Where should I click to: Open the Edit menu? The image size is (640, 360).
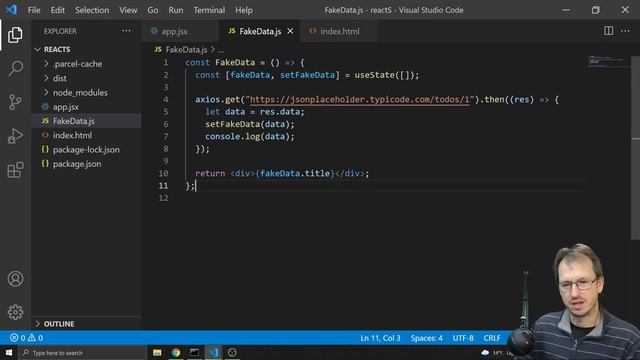tap(58, 10)
